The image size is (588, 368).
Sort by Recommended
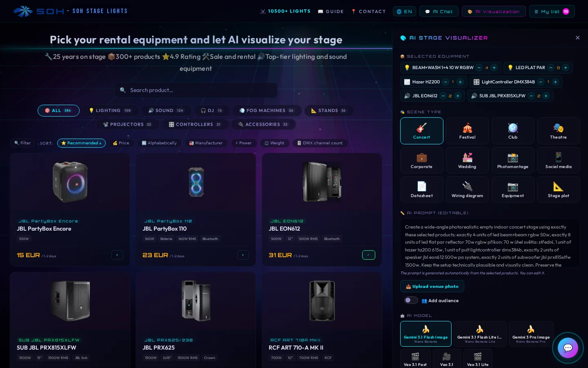coord(81,143)
